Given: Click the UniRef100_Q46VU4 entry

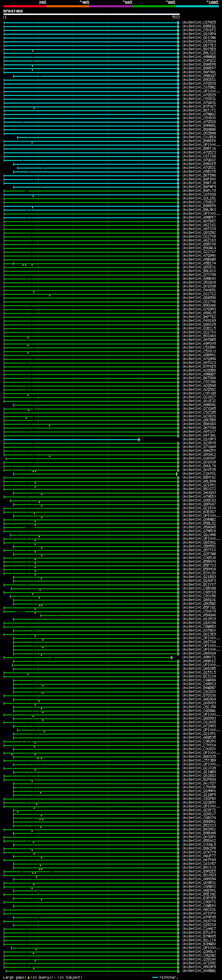Looking at the screenshot, I should (x=199, y=654).
